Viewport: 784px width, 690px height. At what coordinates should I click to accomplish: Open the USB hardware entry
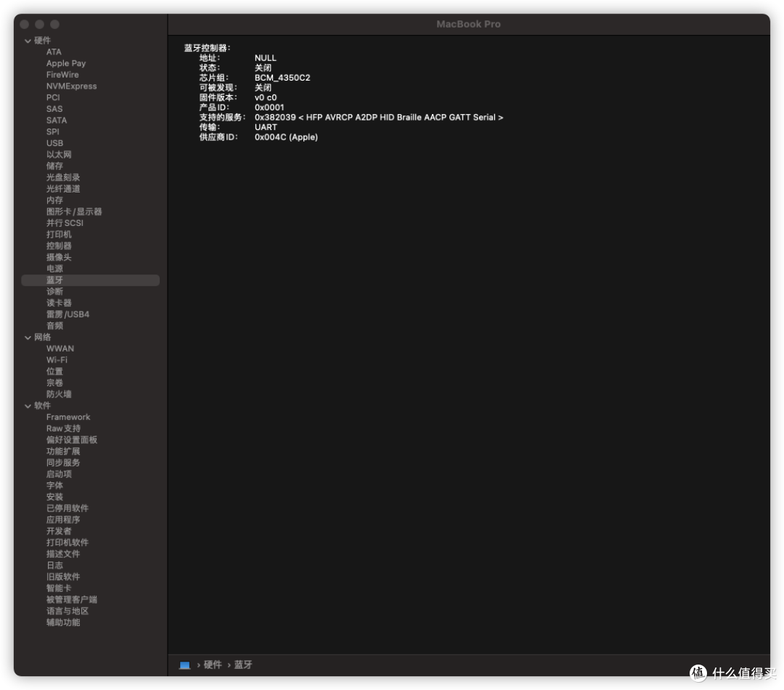pyautogui.click(x=54, y=143)
